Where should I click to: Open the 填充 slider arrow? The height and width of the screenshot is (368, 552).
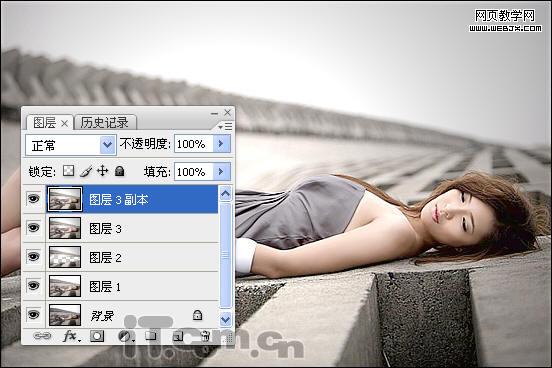click(221, 171)
